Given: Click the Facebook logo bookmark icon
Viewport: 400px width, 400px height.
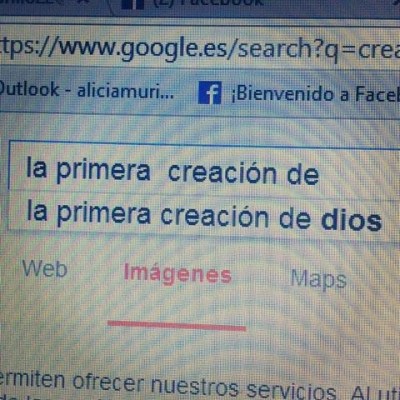Looking at the screenshot, I should point(209,93).
